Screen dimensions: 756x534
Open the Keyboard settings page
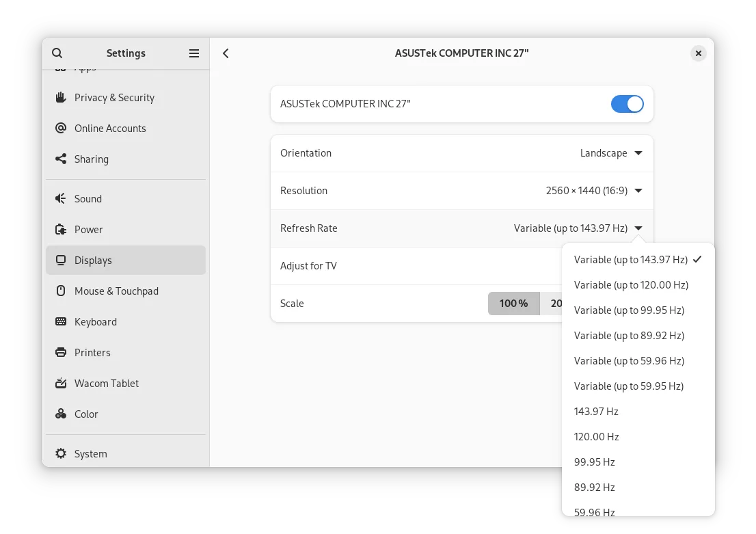click(96, 322)
